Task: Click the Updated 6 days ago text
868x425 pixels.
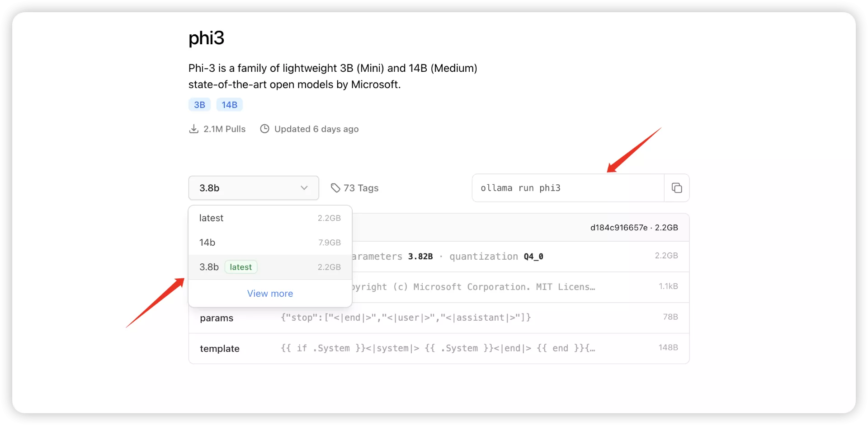Action: (316, 129)
